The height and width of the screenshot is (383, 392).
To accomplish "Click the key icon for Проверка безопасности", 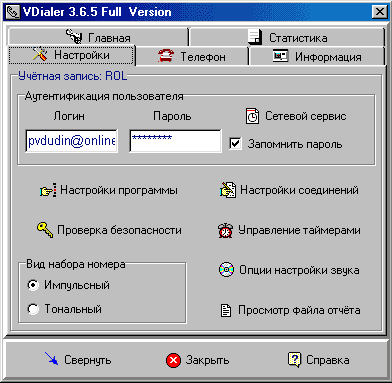I will tap(45, 230).
